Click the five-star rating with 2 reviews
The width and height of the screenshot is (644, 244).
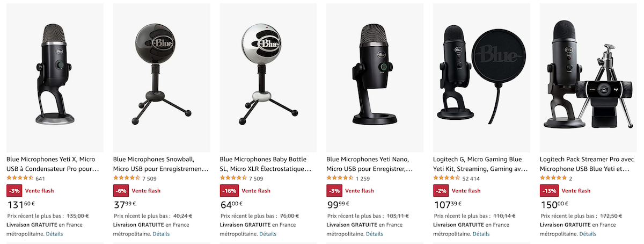(x=553, y=178)
